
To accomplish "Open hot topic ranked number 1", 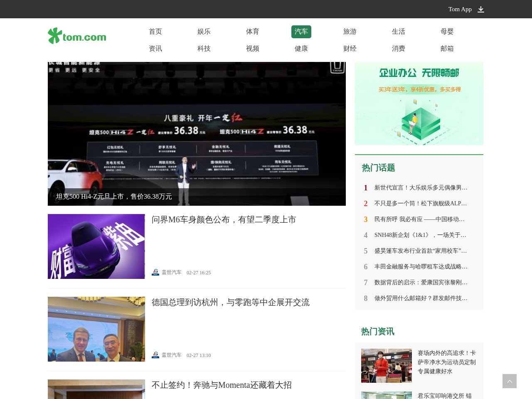I will point(421,188).
